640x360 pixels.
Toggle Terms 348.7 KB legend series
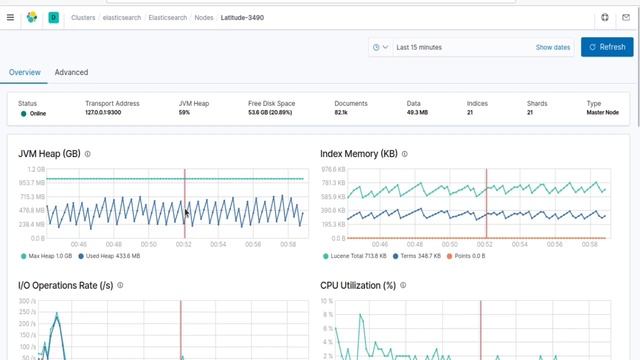point(417,256)
